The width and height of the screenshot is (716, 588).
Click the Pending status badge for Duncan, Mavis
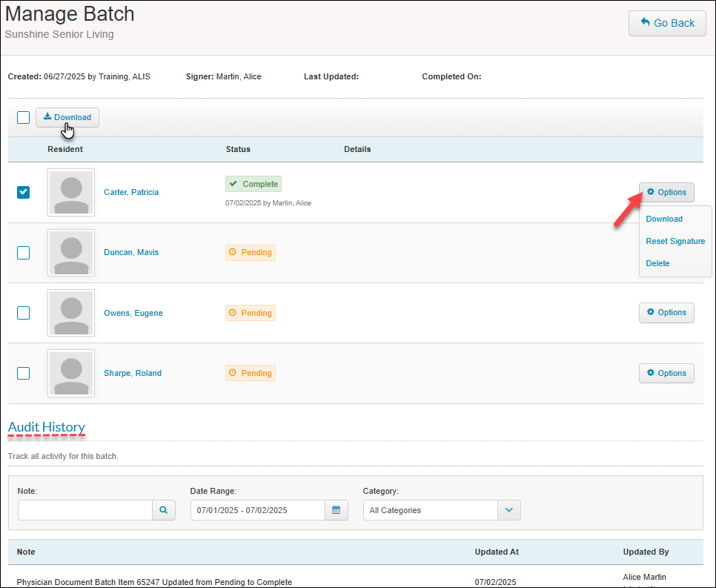pos(251,252)
